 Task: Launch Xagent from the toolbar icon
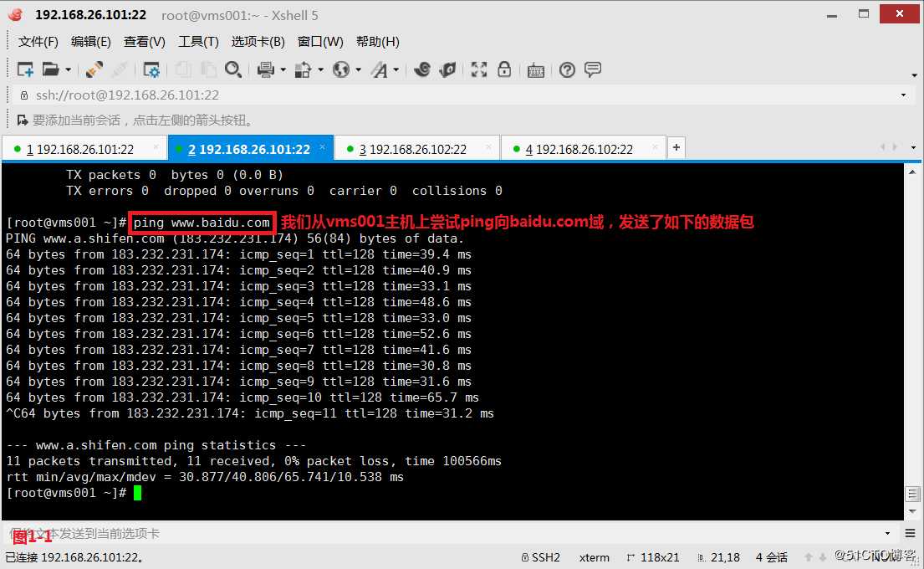(448, 69)
